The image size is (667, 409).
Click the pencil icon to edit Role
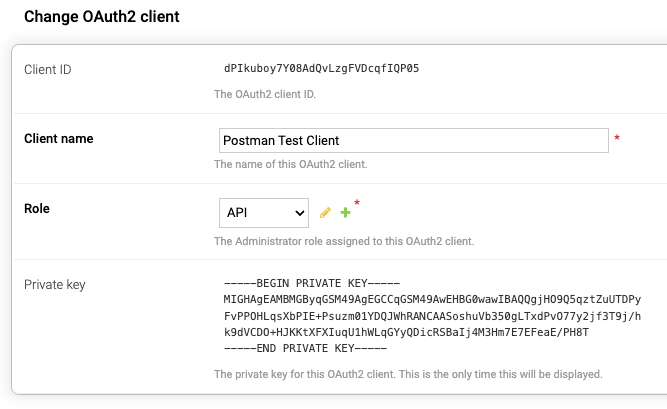point(325,212)
